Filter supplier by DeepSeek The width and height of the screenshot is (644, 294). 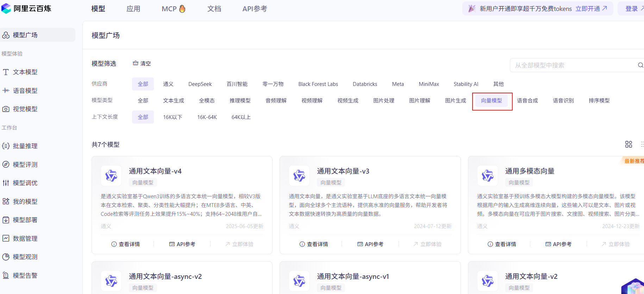coord(200,84)
